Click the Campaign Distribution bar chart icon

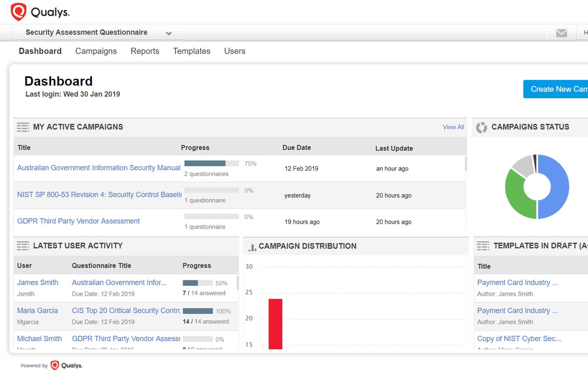(x=252, y=247)
